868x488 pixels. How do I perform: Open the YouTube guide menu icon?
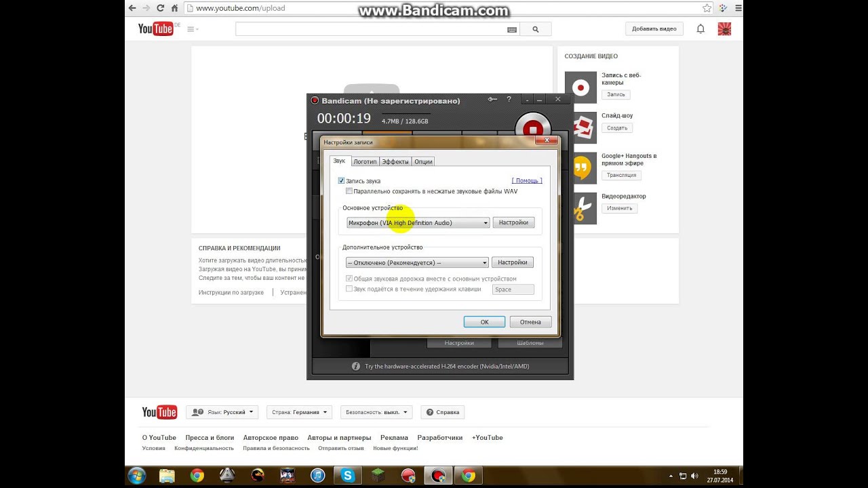(193, 29)
